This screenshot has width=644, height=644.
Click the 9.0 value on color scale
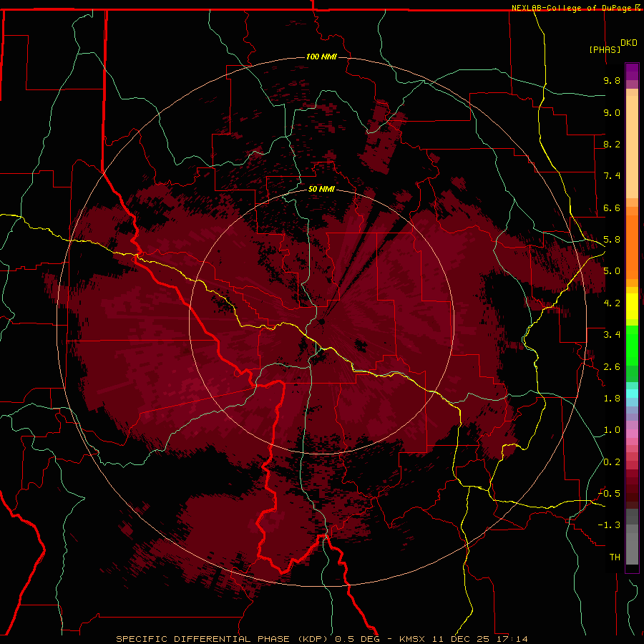coord(612,112)
